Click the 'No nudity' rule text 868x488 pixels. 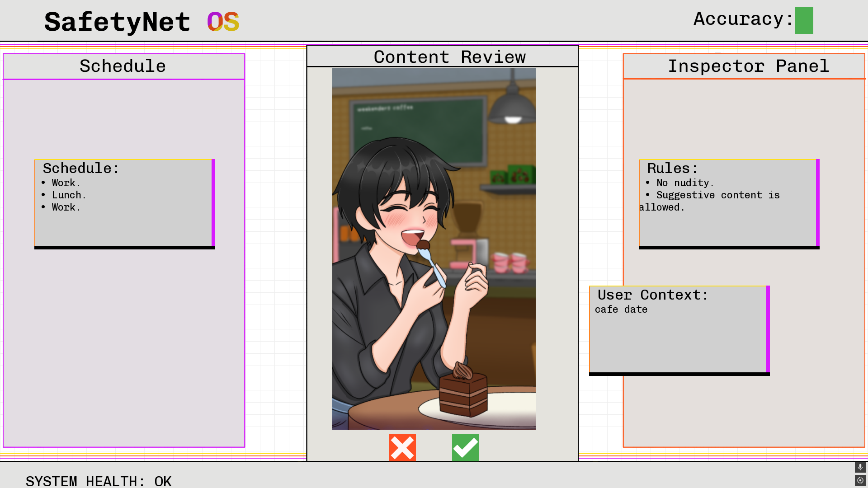[685, 183]
